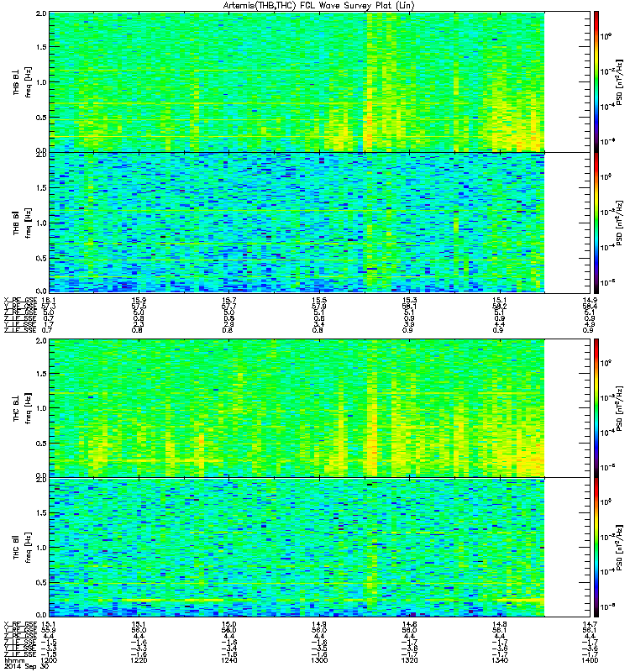Click the 15.5 X_RE_GSE value under THB panels

319,301
